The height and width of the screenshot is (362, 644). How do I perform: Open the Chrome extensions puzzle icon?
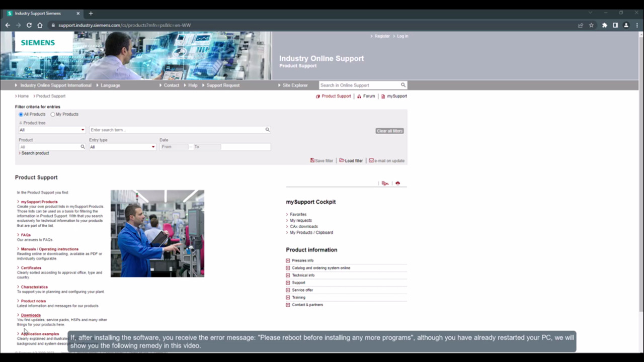tap(604, 25)
